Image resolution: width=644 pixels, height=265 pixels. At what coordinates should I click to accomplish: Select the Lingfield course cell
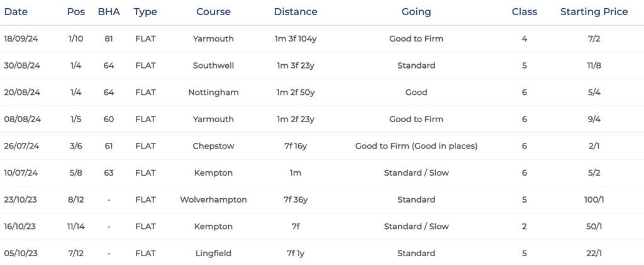pos(213,253)
